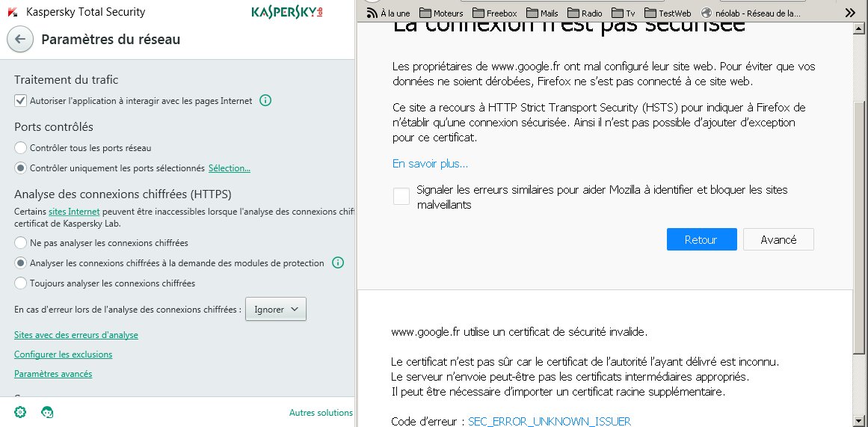This screenshot has width=868, height=427.
Task: Select Contrôler tous les ports réseau
Action: tap(20, 148)
